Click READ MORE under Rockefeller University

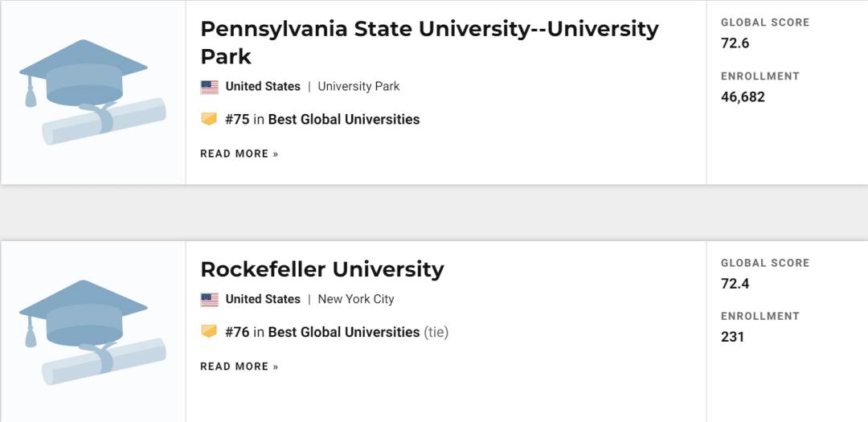[240, 367]
